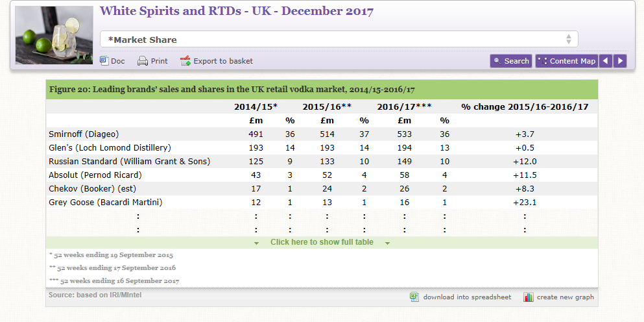Viewport: 644px width, 322px height.
Task: Click the report title White Spirits and RTDs
Action: click(x=237, y=11)
